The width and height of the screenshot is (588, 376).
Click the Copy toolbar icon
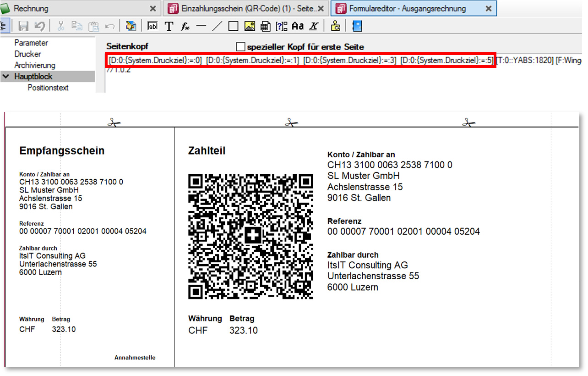(x=76, y=26)
